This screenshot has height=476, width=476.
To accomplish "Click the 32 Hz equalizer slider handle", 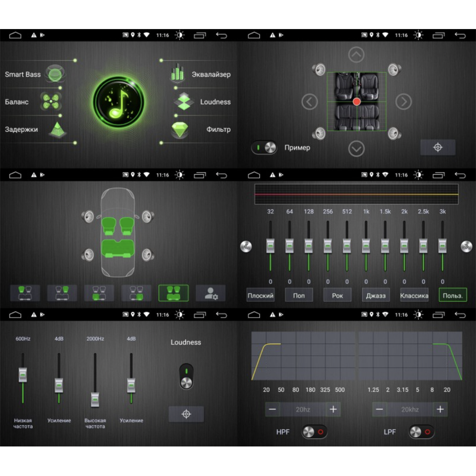I will (270, 246).
